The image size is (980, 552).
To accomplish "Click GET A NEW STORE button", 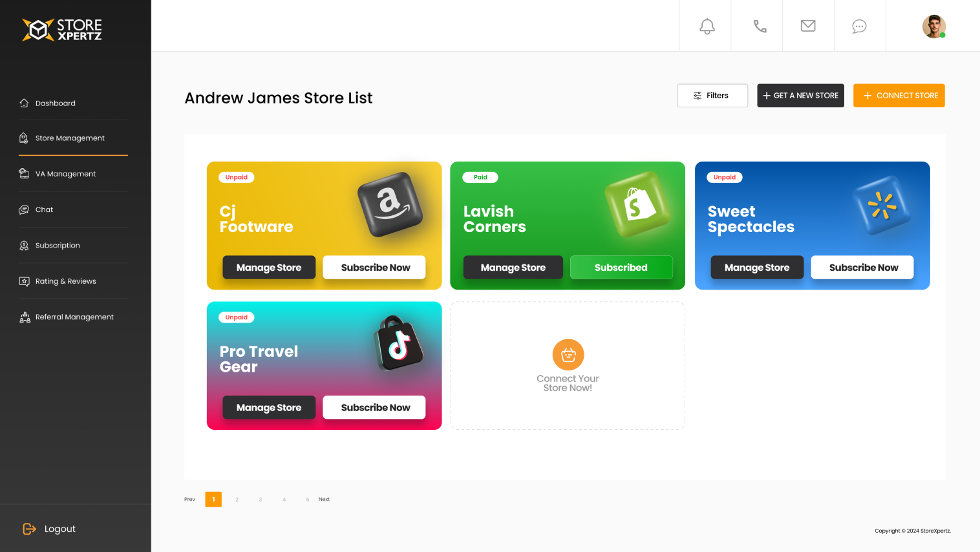I will (x=800, y=96).
